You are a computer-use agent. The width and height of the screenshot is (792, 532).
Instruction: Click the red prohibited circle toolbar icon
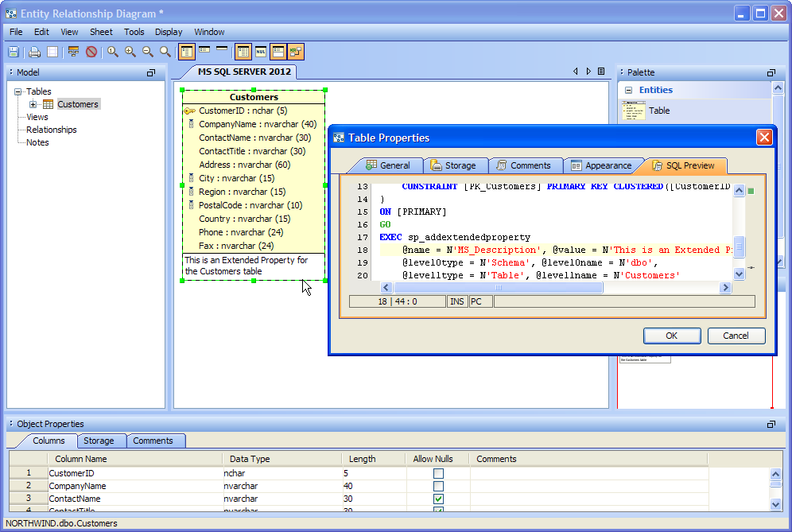[91, 52]
